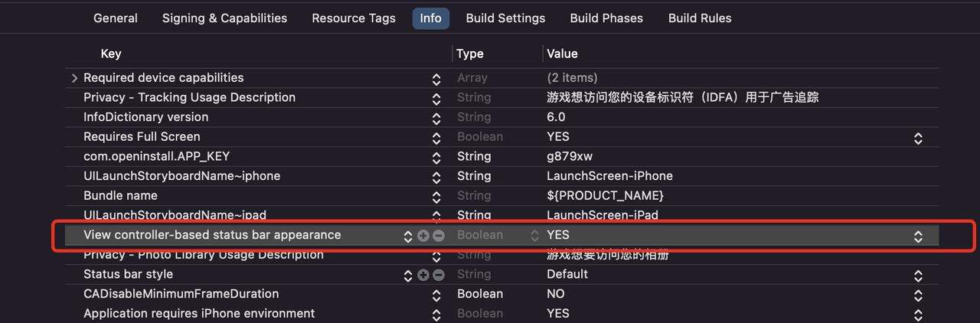Go to the Build Phases tab
Image resolution: width=980 pixels, height=323 pixels.
coord(606,18)
